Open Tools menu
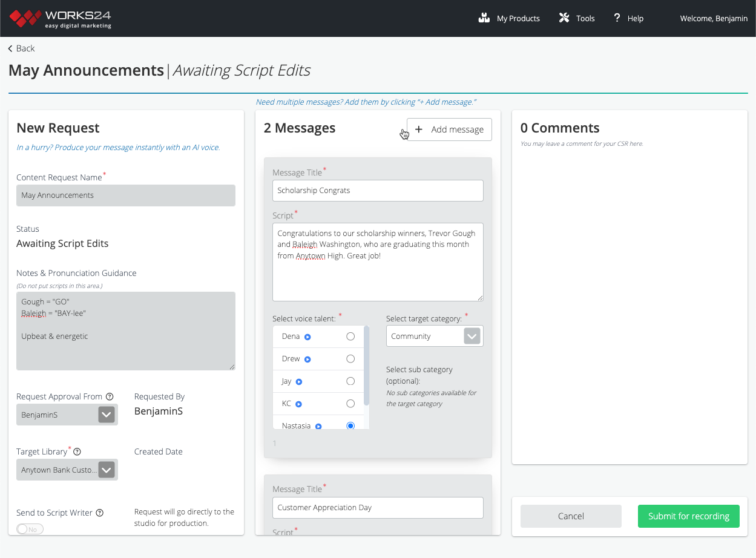Screen dimensions: 756x558 (x=577, y=18)
